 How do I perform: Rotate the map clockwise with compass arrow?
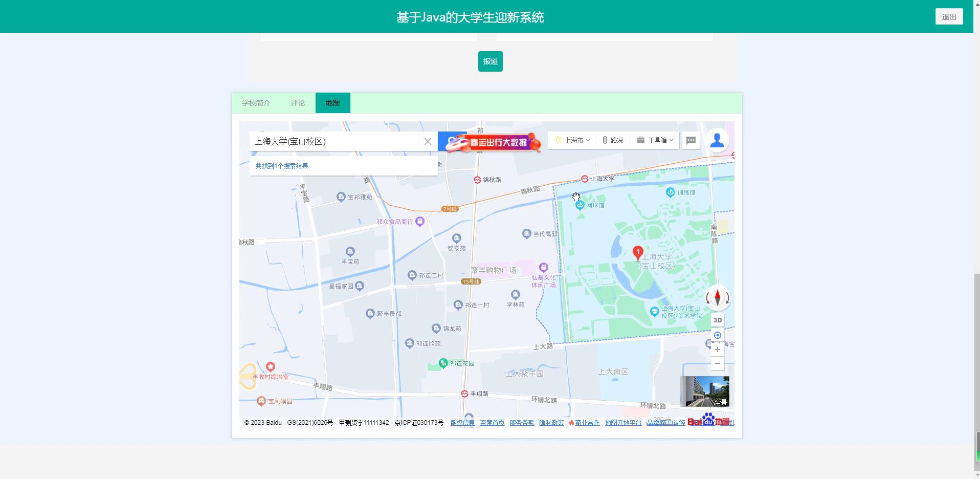coord(727,298)
